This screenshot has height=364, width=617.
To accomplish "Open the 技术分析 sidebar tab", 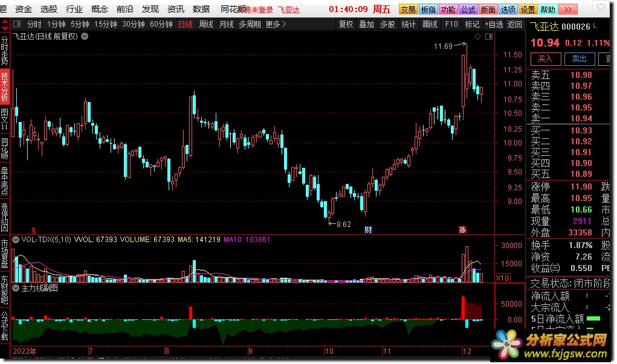I will click(5, 87).
